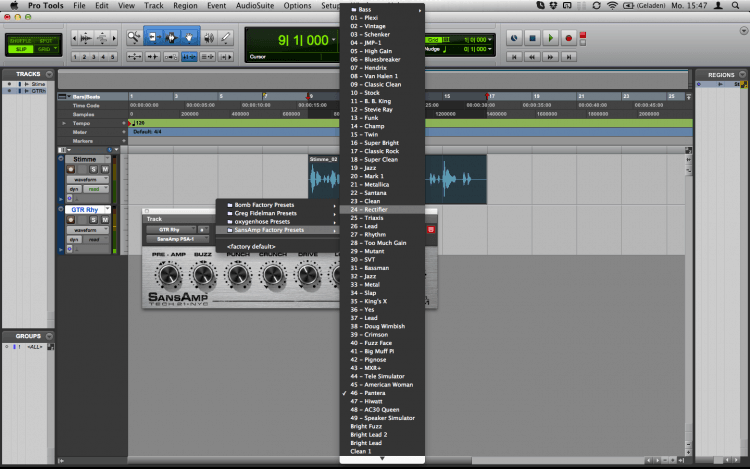Select the Zoomer tool in the toolbar
Screen dimensions: 750x469
point(134,37)
